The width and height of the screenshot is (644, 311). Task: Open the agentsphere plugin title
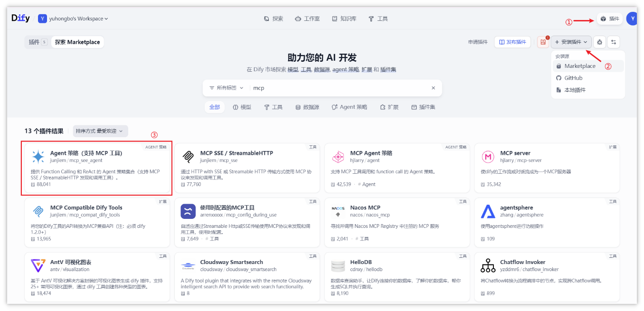click(x=517, y=207)
